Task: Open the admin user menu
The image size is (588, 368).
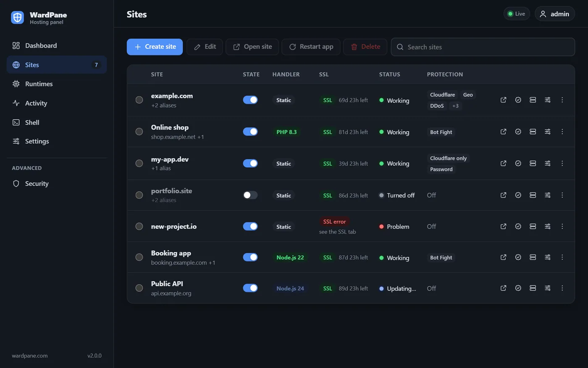Action: tap(554, 14)
